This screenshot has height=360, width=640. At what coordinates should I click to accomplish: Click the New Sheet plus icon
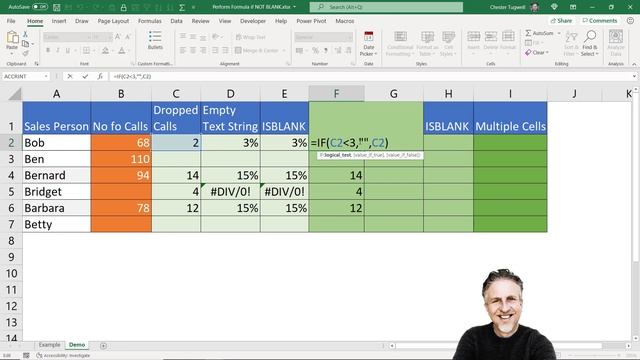click(x=103, y=346)
